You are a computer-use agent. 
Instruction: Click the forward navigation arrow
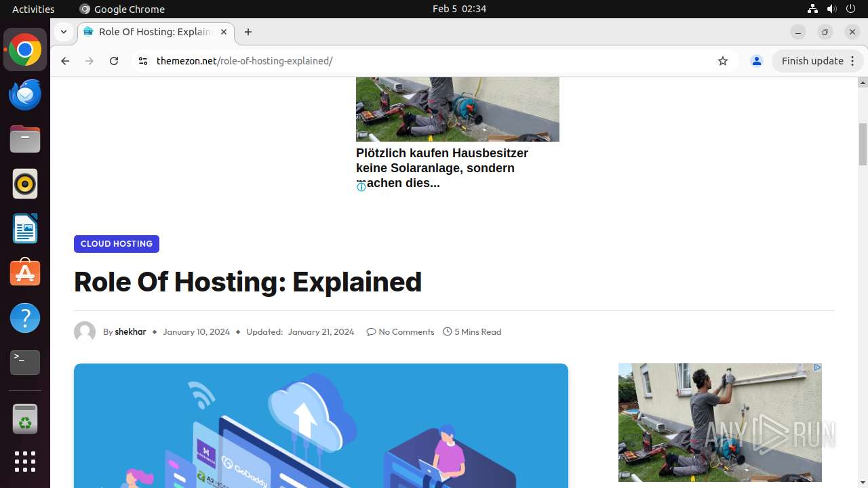[90, 61]
